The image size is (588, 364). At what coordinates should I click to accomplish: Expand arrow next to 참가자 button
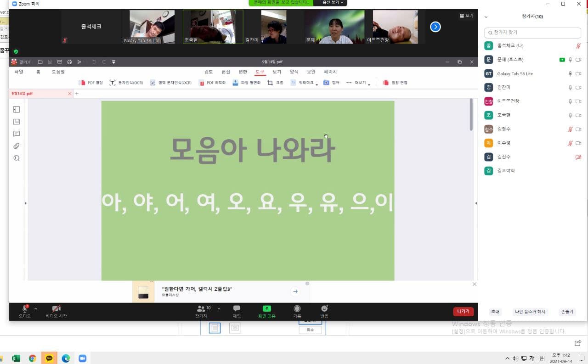coord(219,308)
